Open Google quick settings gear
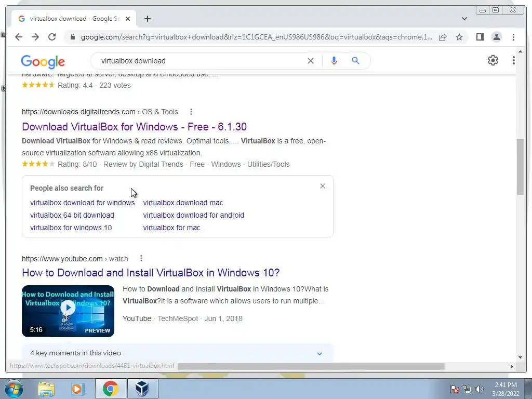This screenshot has height=399, width=532. [493, 60]
